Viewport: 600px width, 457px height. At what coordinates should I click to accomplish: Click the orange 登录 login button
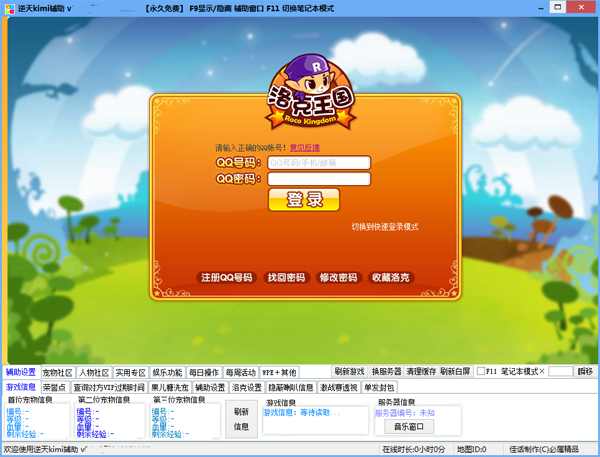point(304,200)
